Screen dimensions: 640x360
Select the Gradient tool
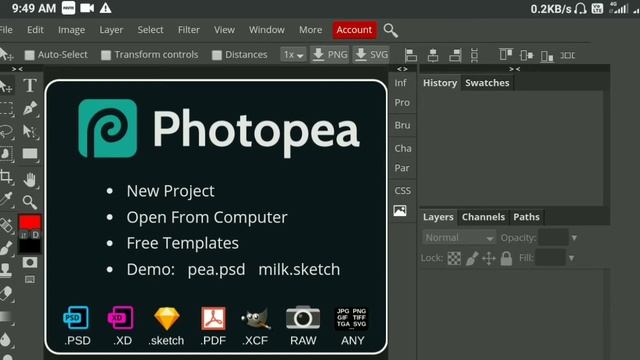point(6,316)
